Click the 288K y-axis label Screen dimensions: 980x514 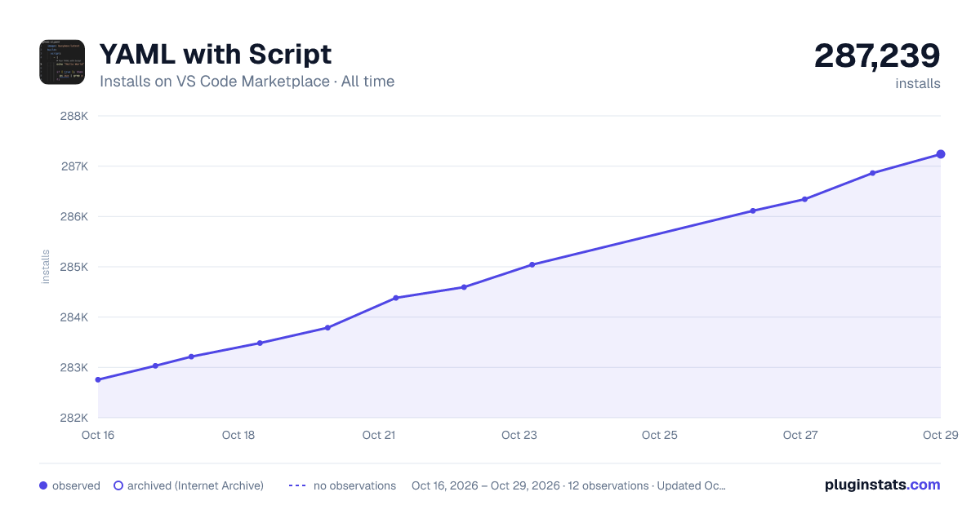[74, 116]
